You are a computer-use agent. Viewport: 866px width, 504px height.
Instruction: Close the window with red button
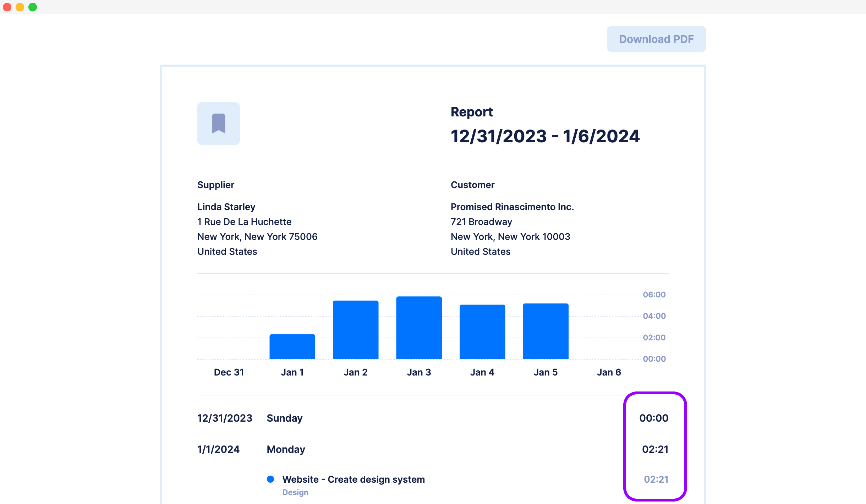coord(7,7)
